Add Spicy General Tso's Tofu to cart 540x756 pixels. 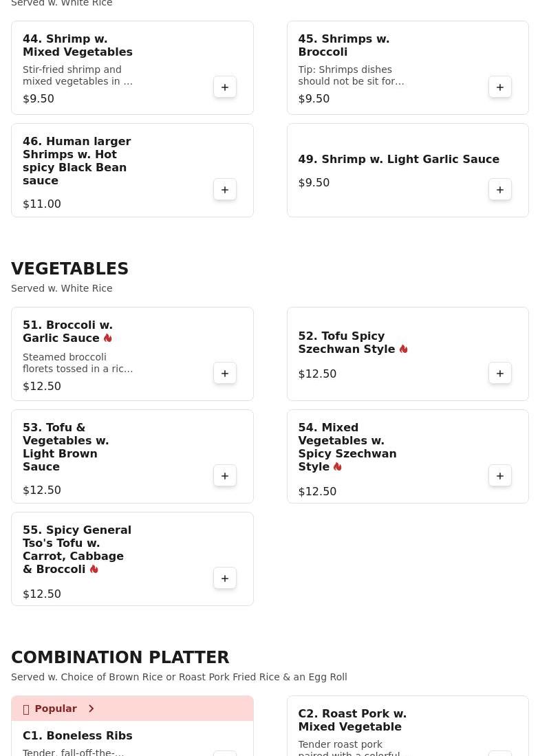click(225, 579)
